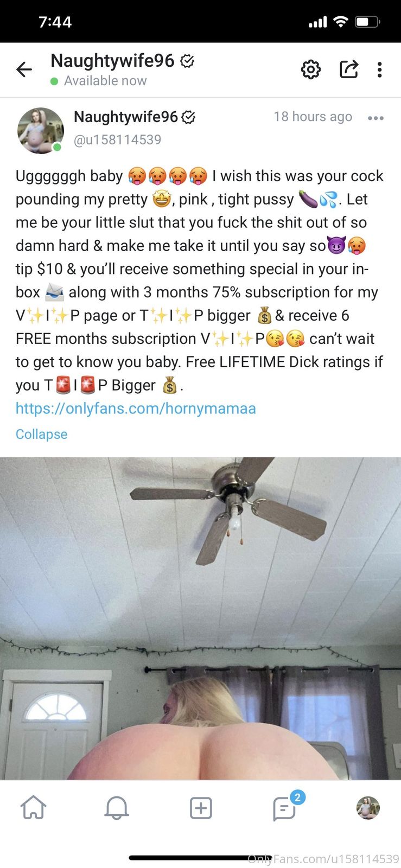The width and height of the screenshot is (401, 868).
Task: Open the onlyfans.com link in the post
Action: (136, 408)
